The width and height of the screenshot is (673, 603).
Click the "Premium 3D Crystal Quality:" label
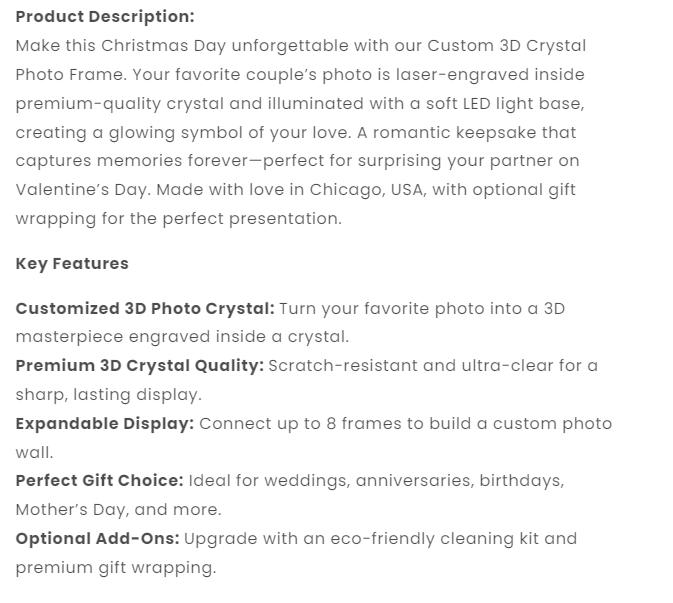click(x=140, y=366)
